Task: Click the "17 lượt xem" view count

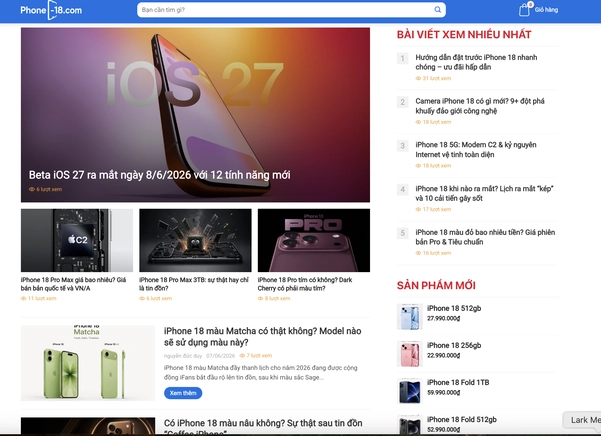Action: 434,209
